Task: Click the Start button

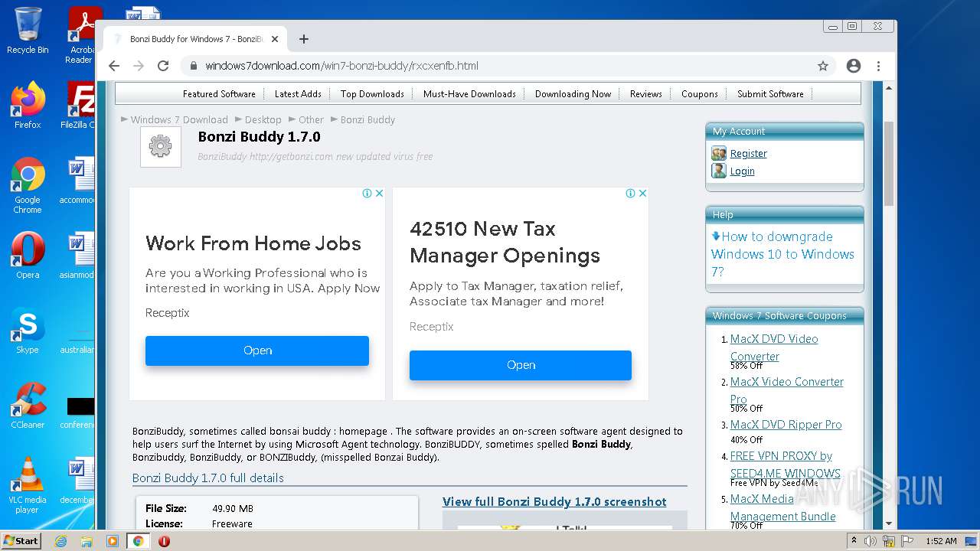Action: (x=21, y=540)
